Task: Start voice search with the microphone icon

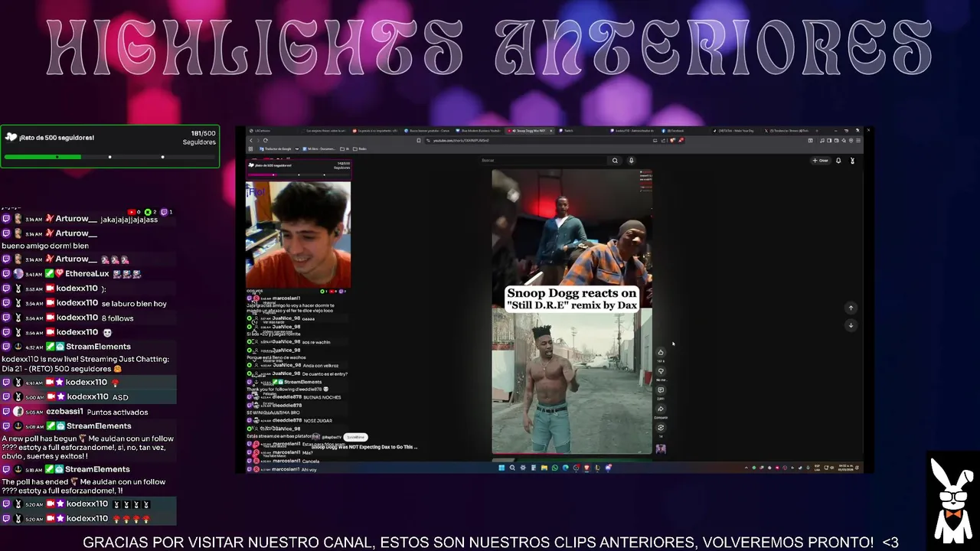Action: point(631,161)
